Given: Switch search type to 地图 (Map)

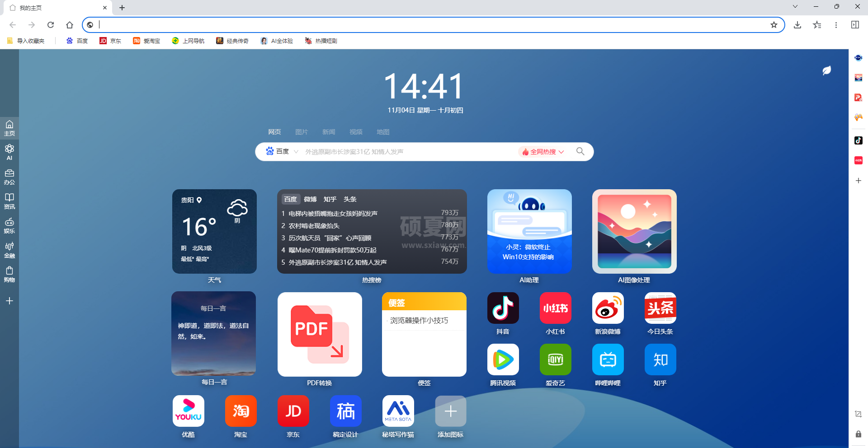Looking at the screenshot, I should click(383, 132).
